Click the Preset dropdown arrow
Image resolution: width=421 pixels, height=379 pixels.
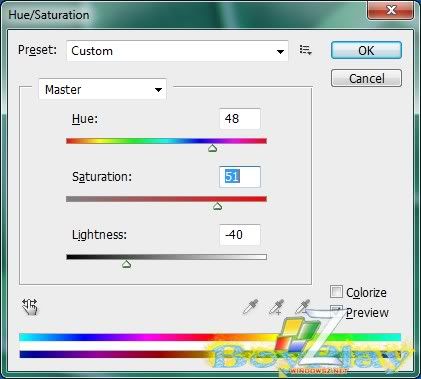click(x=280, y=52)
